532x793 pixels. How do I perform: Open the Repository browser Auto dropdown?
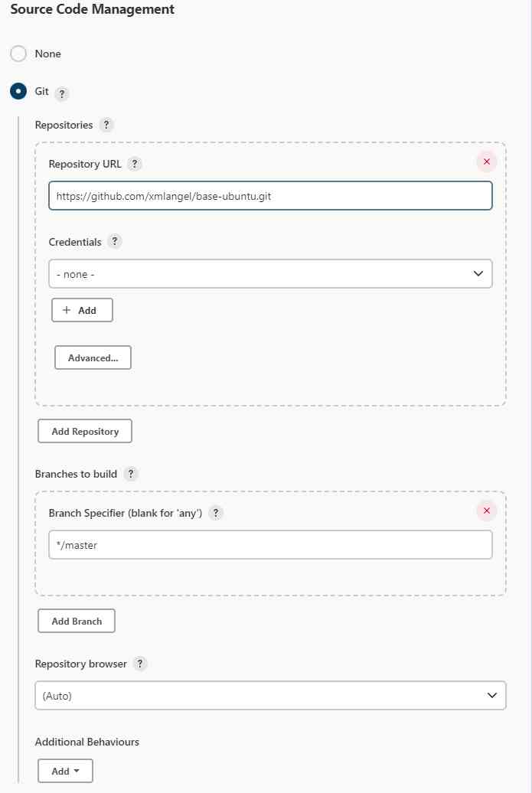[x=271, y=695]
